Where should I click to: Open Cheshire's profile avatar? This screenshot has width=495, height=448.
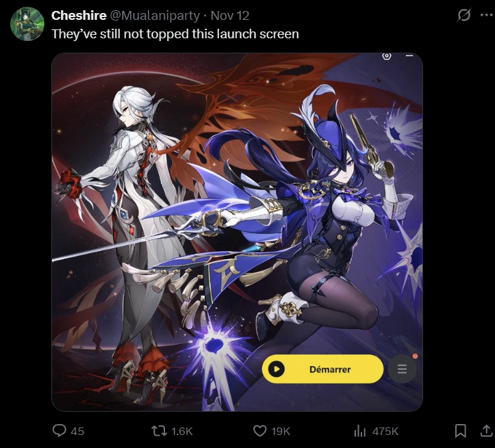(27, 24)
